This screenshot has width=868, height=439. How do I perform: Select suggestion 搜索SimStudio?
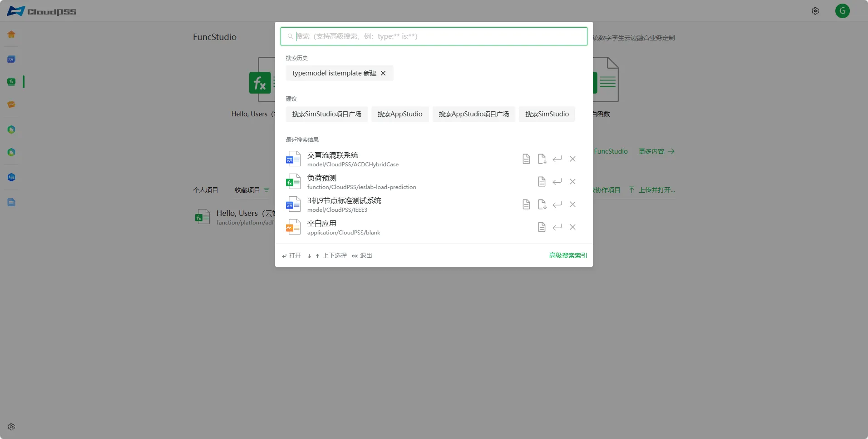[x=547, y=114]
